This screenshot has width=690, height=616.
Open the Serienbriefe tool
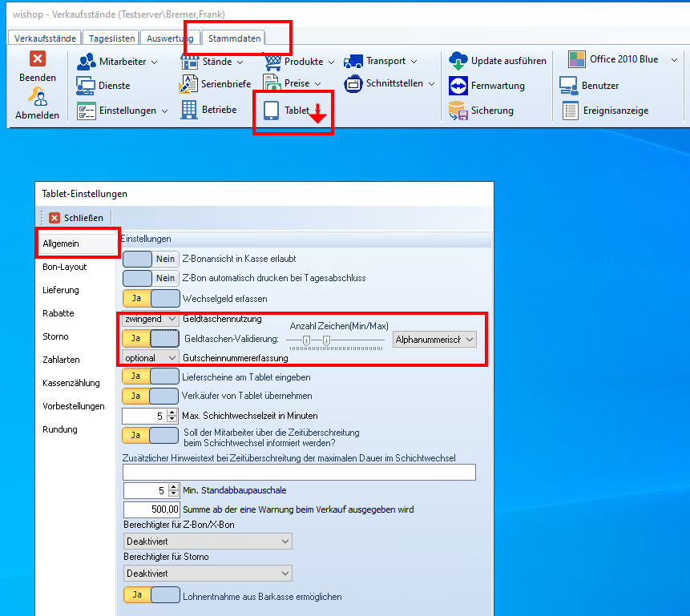(x=189, y=83)
